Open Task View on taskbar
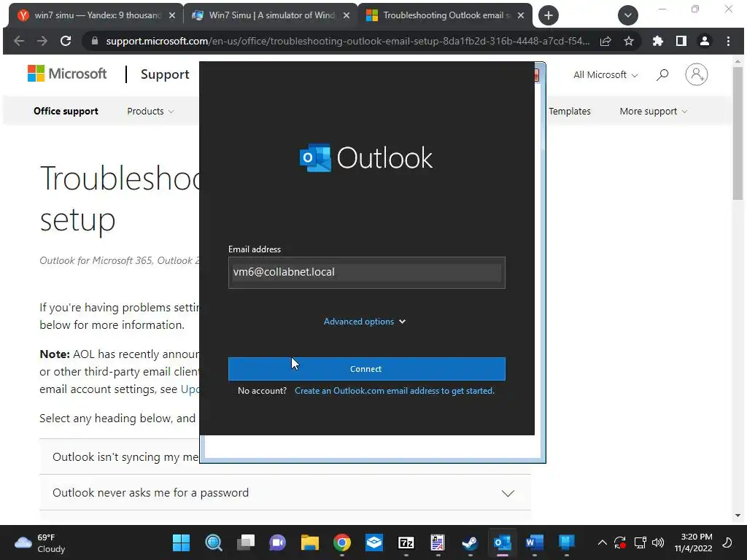 point(246,542)
